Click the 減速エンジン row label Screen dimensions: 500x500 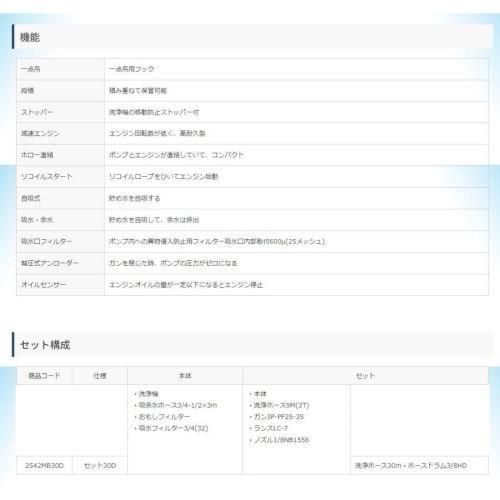pos(40,133)
